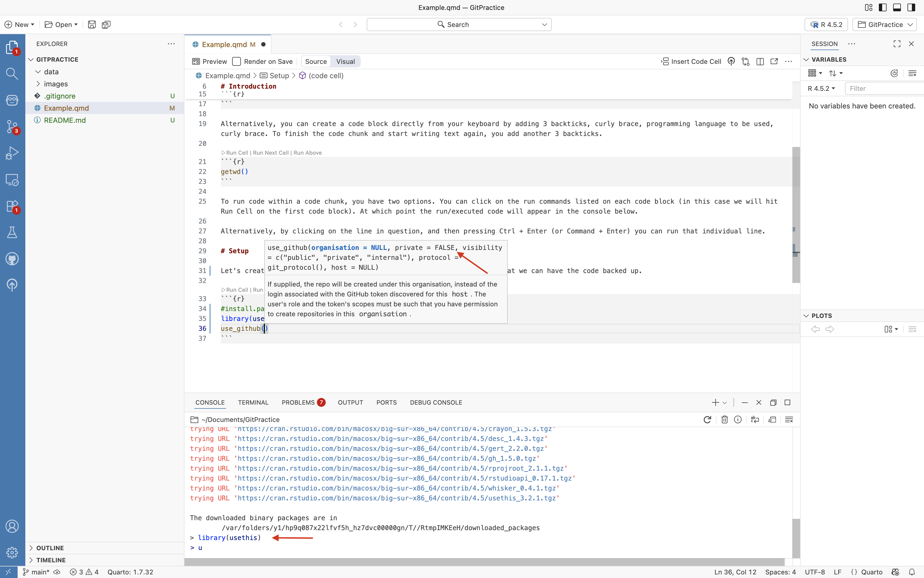Screen dimensions: 924x578
Task: Open the GitPractice project dropdown
Action: point(885,24)
